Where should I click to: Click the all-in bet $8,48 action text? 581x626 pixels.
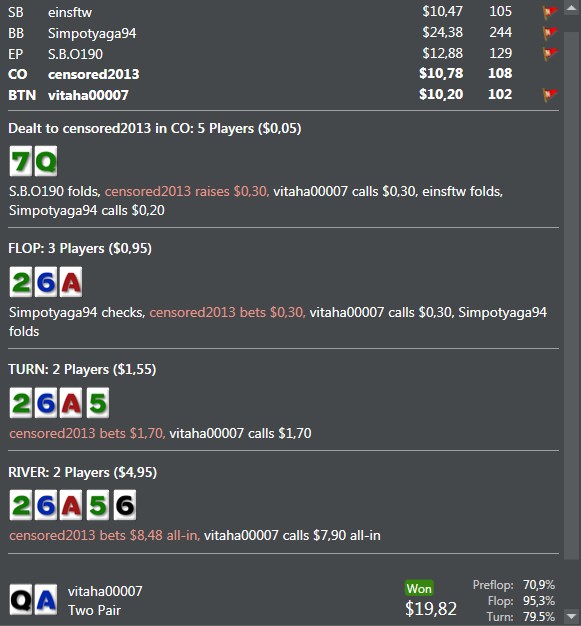coord(105,535)
